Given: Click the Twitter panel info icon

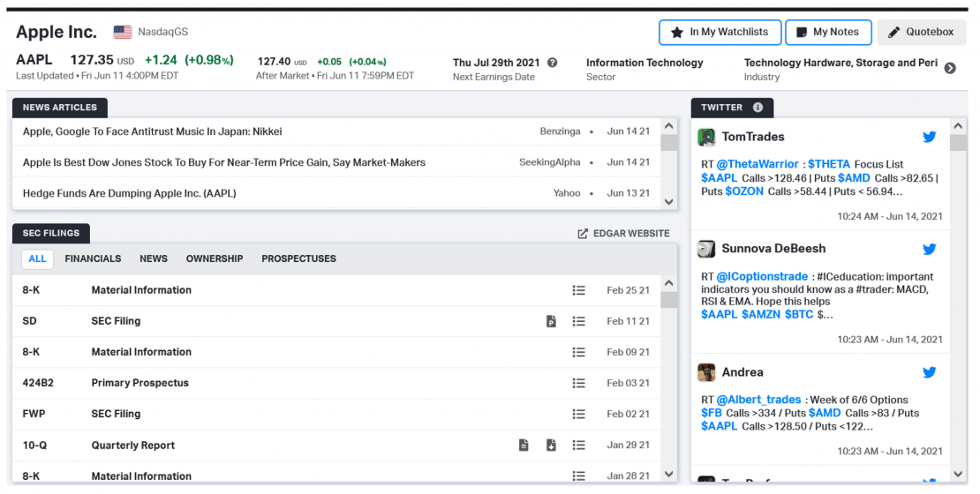Looking at the screenshot, I should pyautogui.click(x=758, y=108).
